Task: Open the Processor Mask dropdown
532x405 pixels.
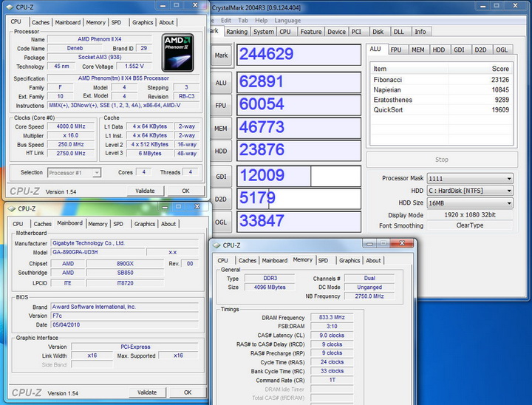Action: [x=465, y=179]
